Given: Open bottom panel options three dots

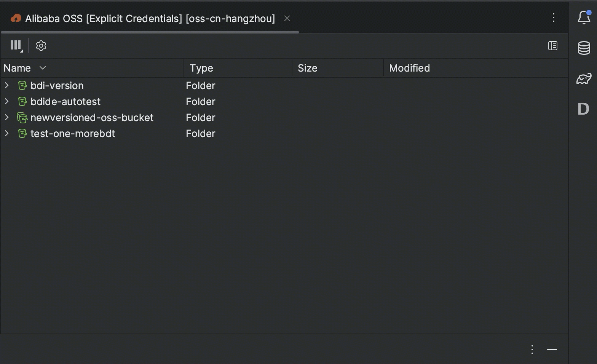Looking at the screenshot, I should (x=532, y=350).
